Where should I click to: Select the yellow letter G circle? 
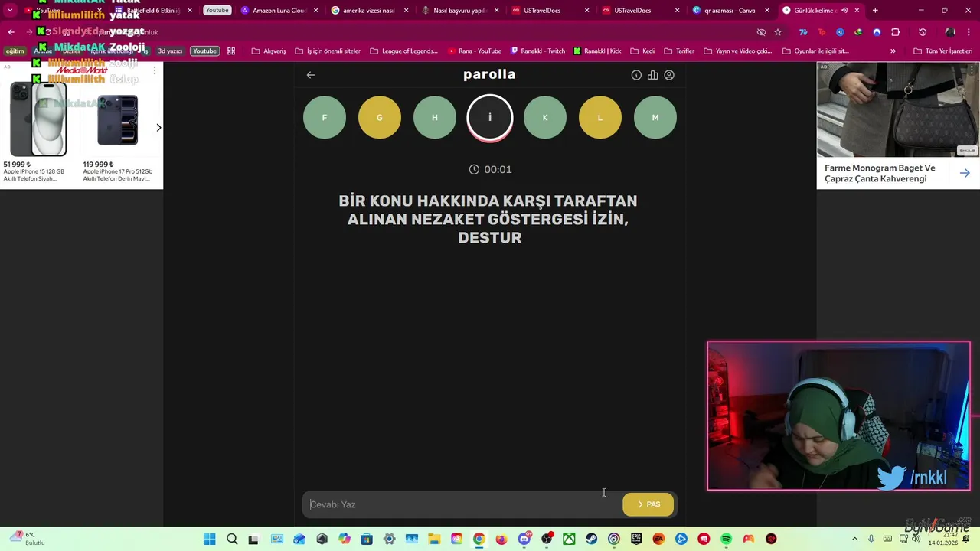point(380,117)
